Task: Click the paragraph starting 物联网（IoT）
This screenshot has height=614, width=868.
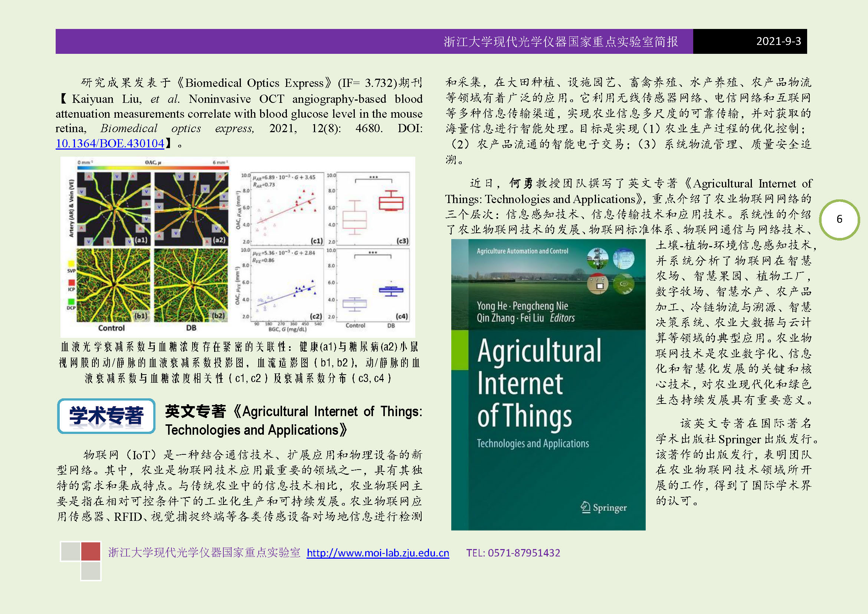Action: (239, 486)
